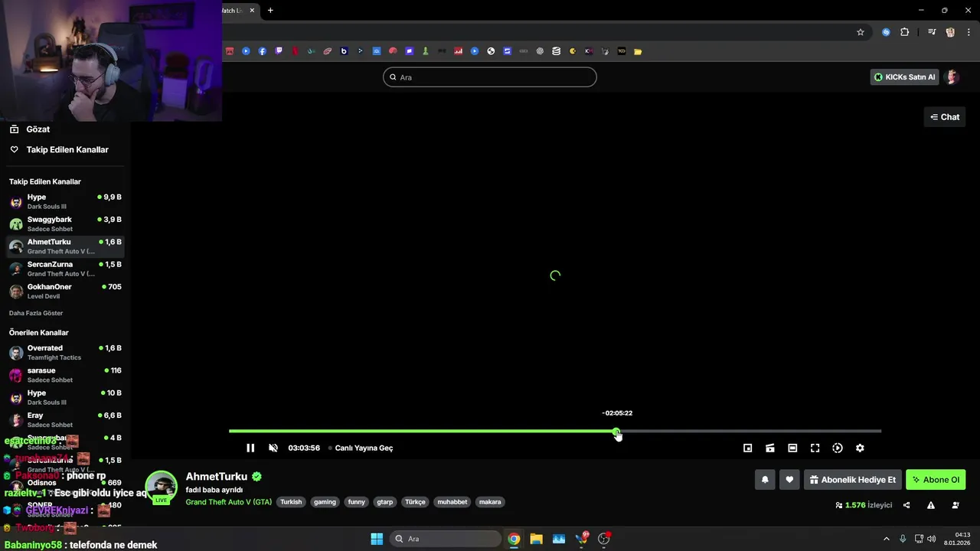Open the stacked database bookmark icon
This screenshot has height=551, width=980.
click(556, 51)
